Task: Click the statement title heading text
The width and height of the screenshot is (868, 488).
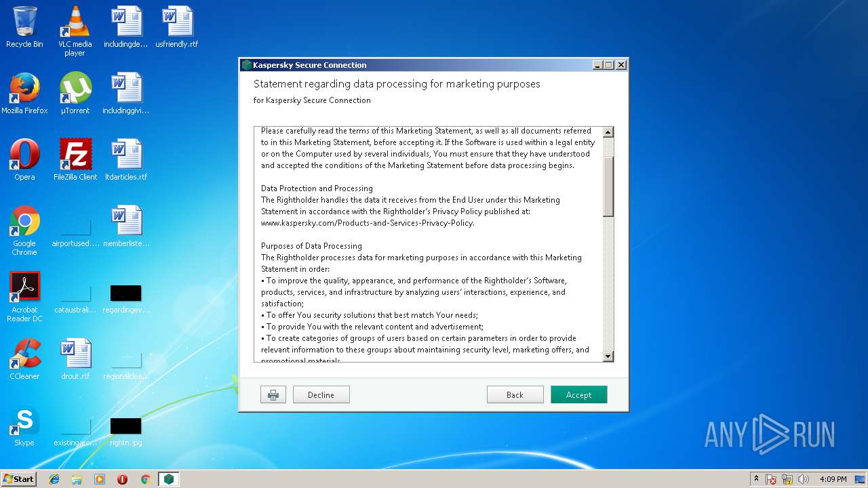Action: coord(397,84)
